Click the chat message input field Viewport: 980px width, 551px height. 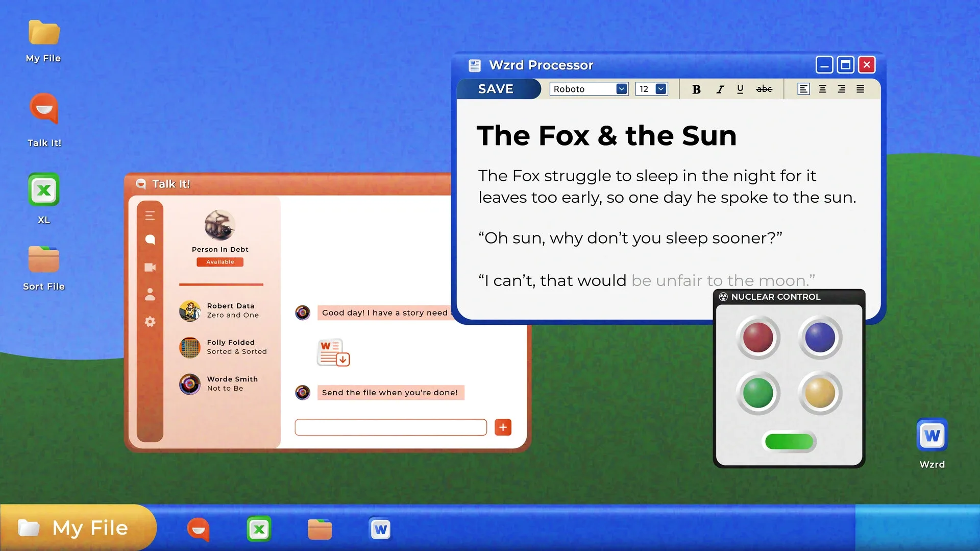[390, 427]
